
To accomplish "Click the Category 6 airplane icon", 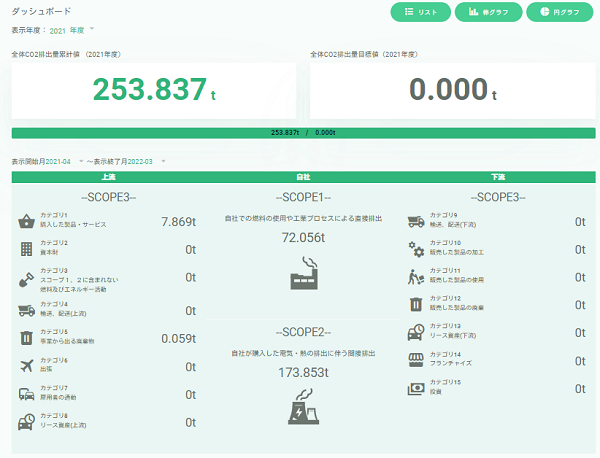I will click(26, 365).
